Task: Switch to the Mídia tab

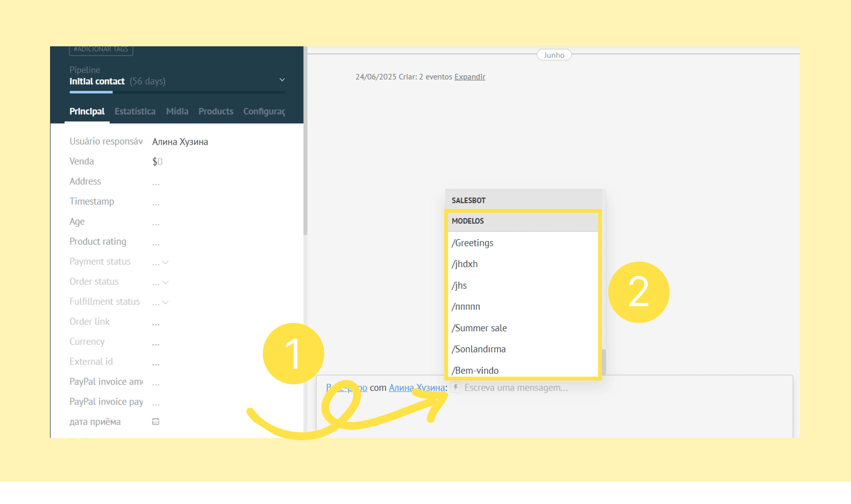Action: pos(177,111)
